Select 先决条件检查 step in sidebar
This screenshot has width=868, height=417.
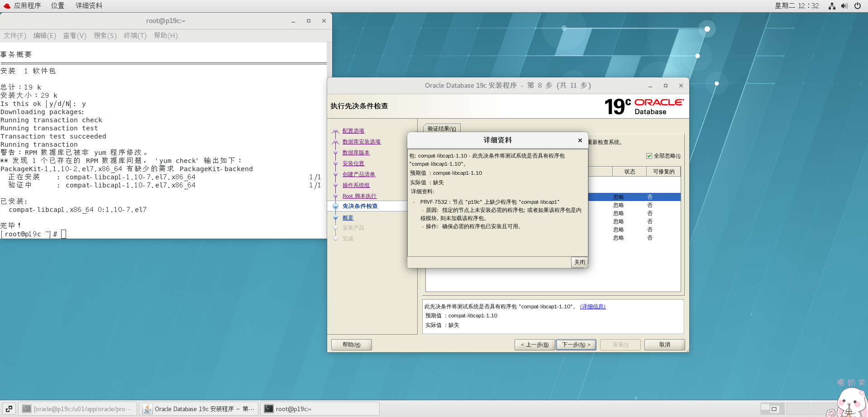(x=360, y=206)
